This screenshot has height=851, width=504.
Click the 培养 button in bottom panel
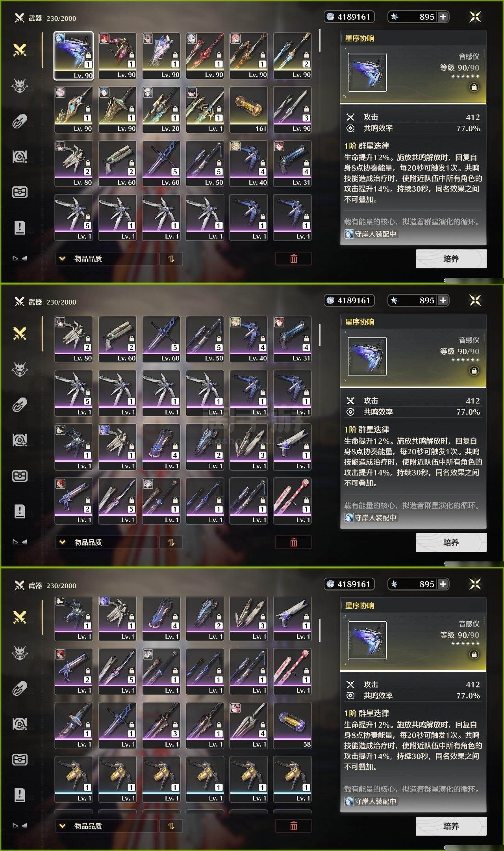coord(451,826)
